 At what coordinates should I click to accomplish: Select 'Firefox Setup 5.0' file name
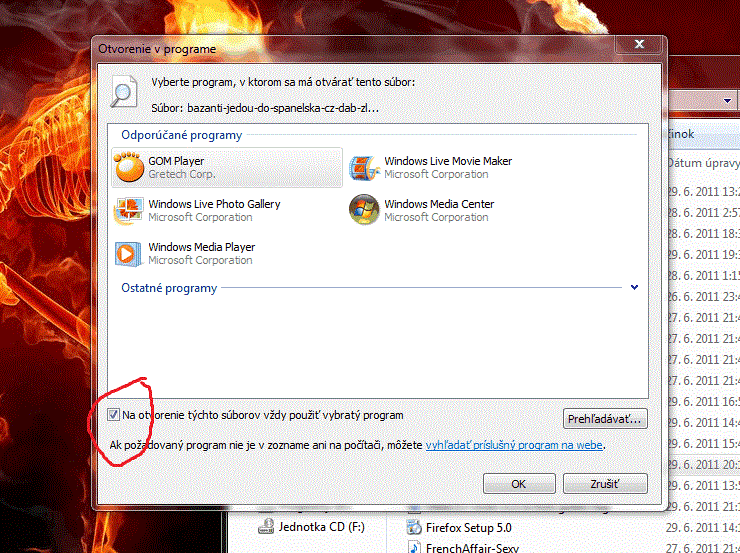click(x=469, y=528)
